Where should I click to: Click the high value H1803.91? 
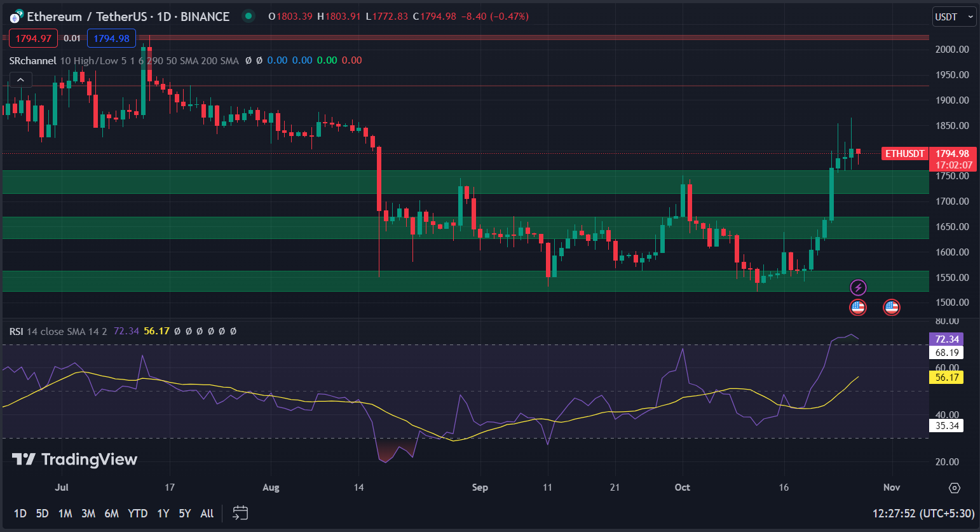(339, 17)
